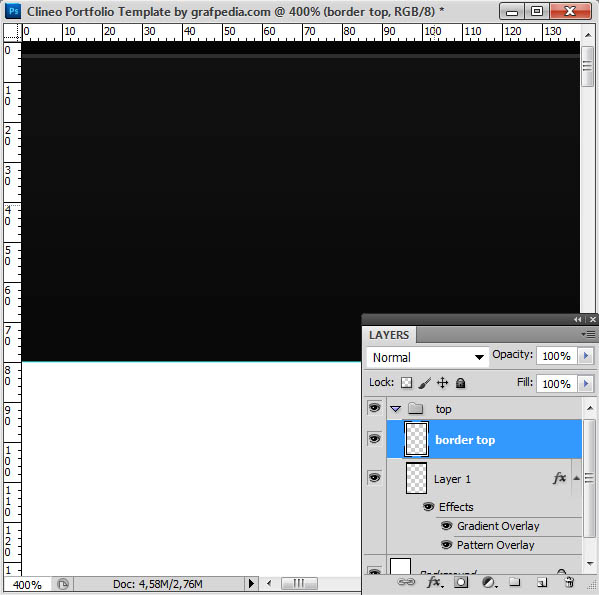The height and width of the screenshot is (595, 599).
Task: Hide the Gradient Overlay effect
Action: tap(447, 526)
